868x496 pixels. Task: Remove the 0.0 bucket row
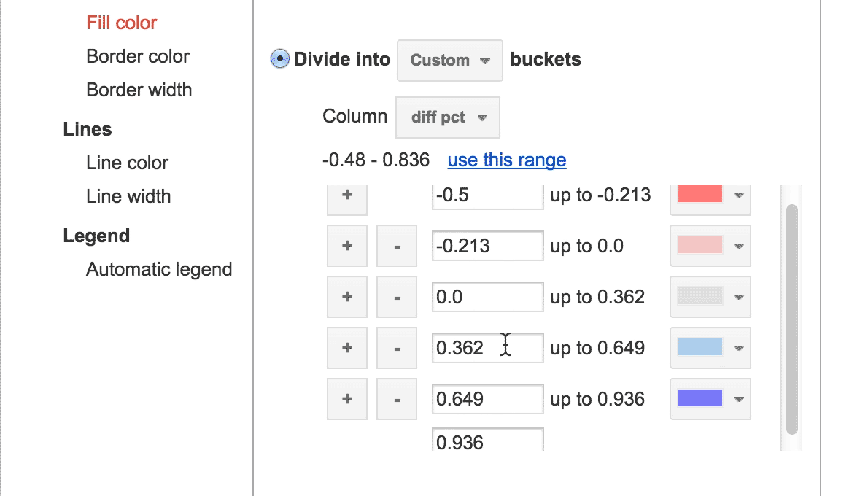pos(397,297)
